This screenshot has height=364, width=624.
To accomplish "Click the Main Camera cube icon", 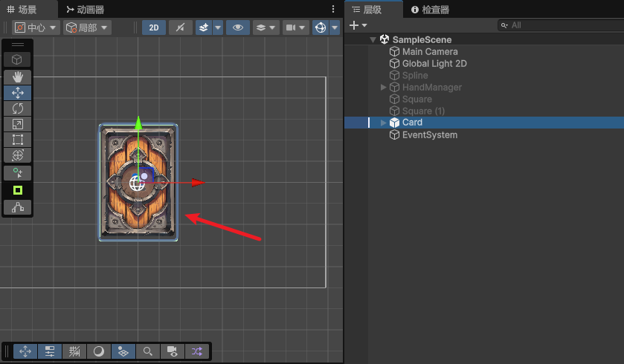I will 394,52.
